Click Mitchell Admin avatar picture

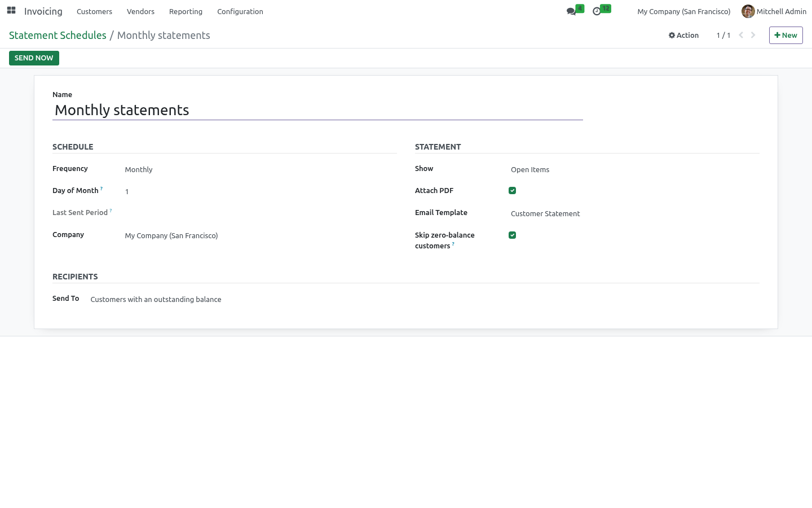coord(748,11)
